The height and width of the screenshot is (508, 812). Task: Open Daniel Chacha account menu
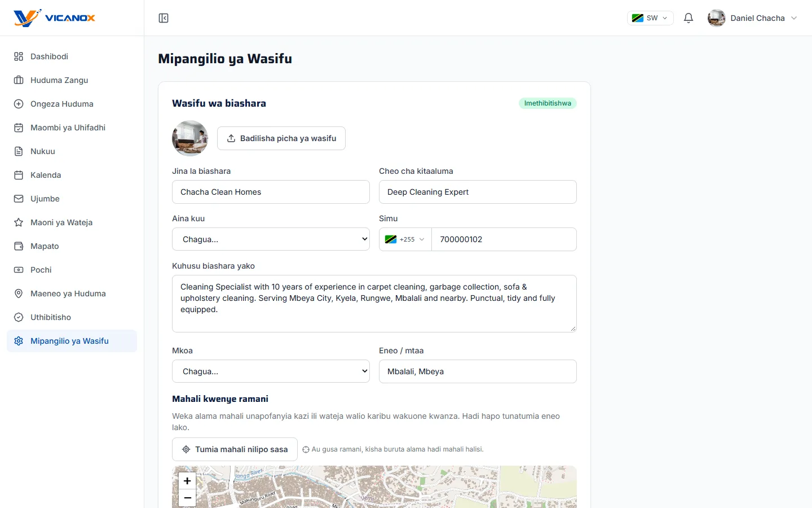(x=753, y=18)
